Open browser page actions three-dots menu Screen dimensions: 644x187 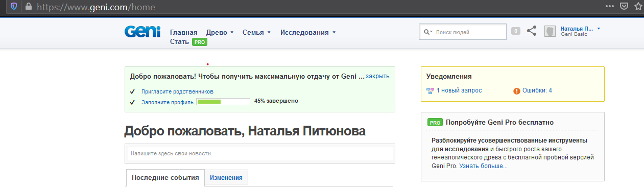coord(609,7)
